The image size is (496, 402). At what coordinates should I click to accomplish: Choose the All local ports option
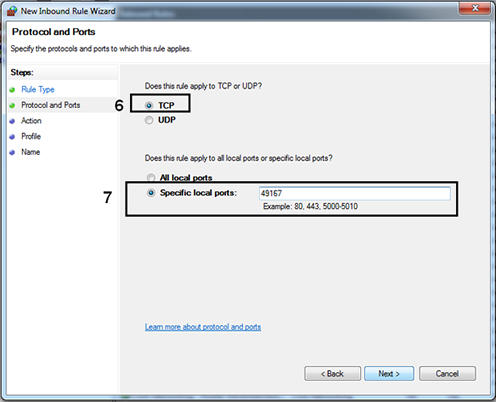151,177
